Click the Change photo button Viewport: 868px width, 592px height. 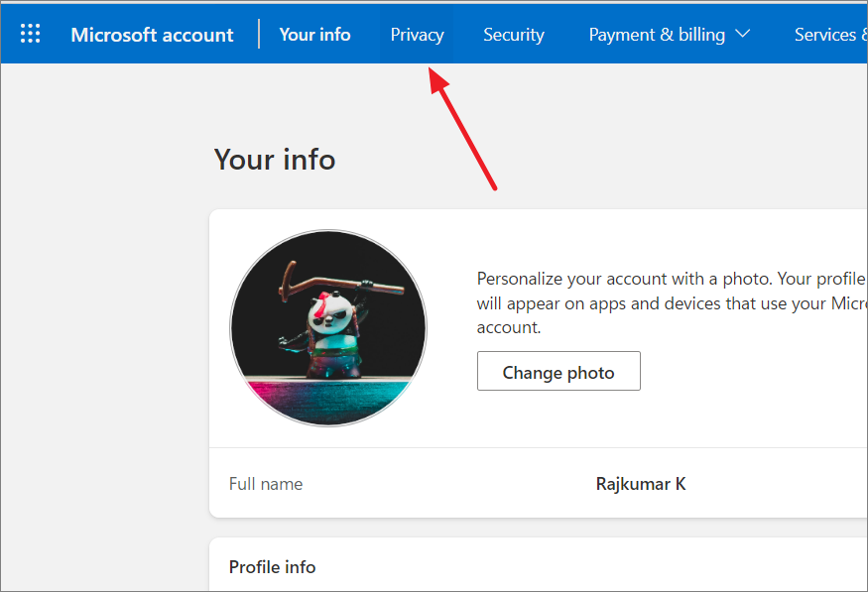[558, 371]
